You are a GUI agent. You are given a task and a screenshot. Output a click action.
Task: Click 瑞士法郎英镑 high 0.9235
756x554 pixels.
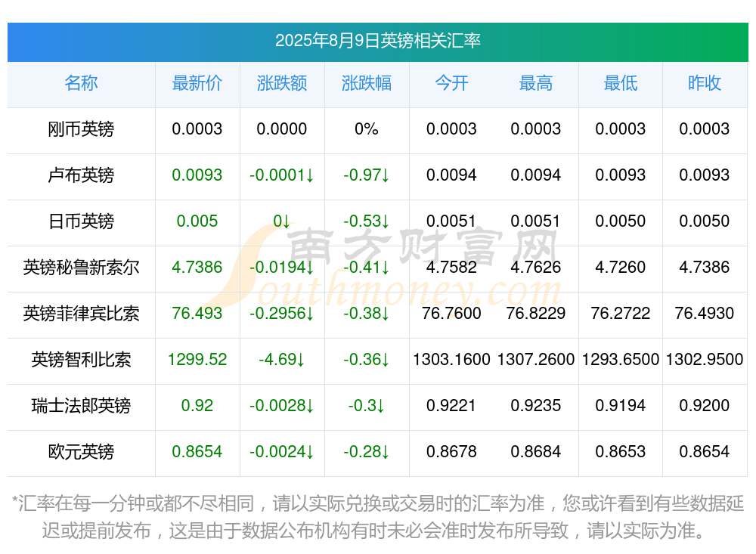536,406
